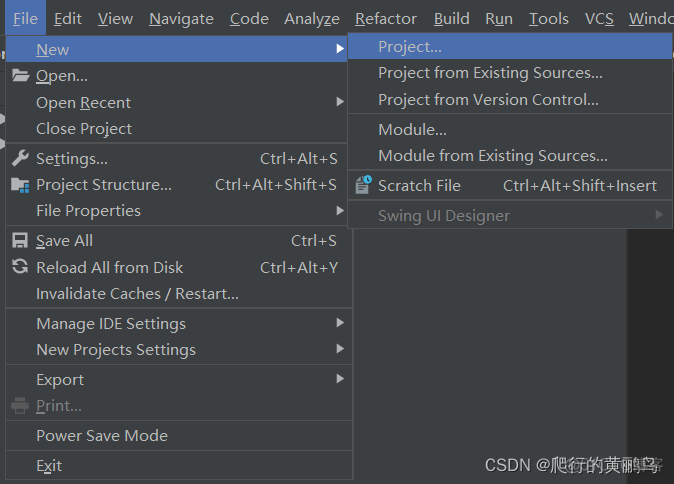The height and width of the screenshot is (484, 674).
Task: Click Close Project
Action: point(84,129)
